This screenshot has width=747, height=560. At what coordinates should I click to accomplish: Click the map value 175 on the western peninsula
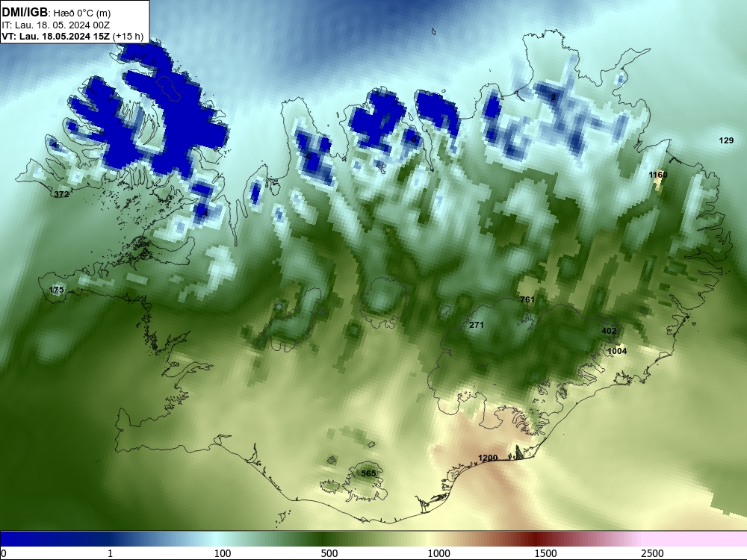point(56,290)
